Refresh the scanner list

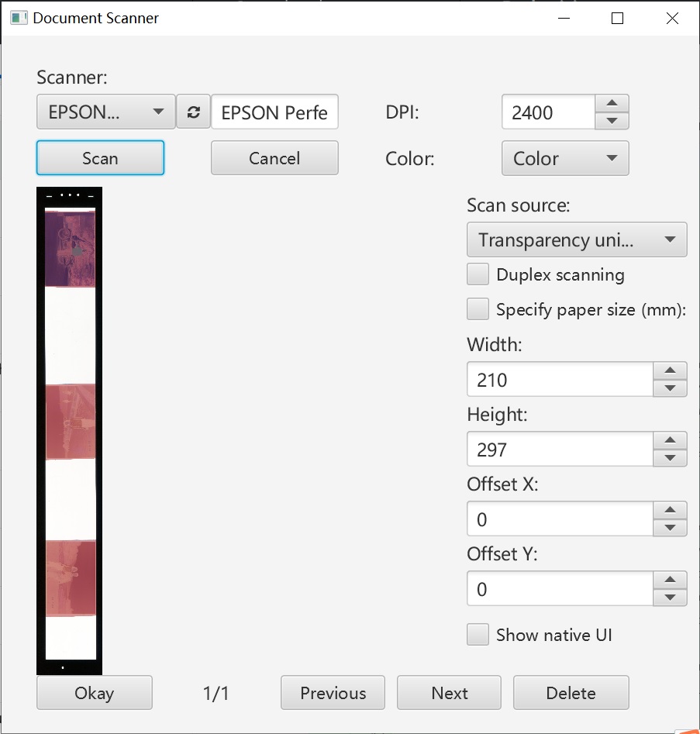click(193, 112)
